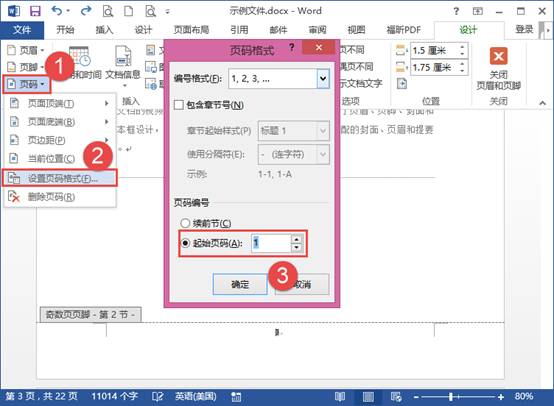Click the Ribbon Display Options icon

(478, 11)
